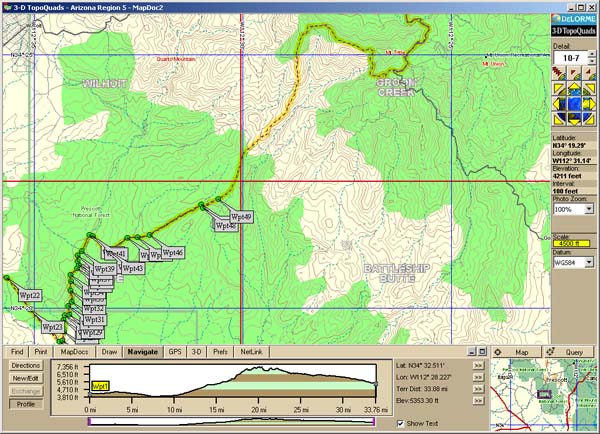Pan the map southwest with the arrow
The width and height of the screenshot is (600, 434).
tap(559, 119)
